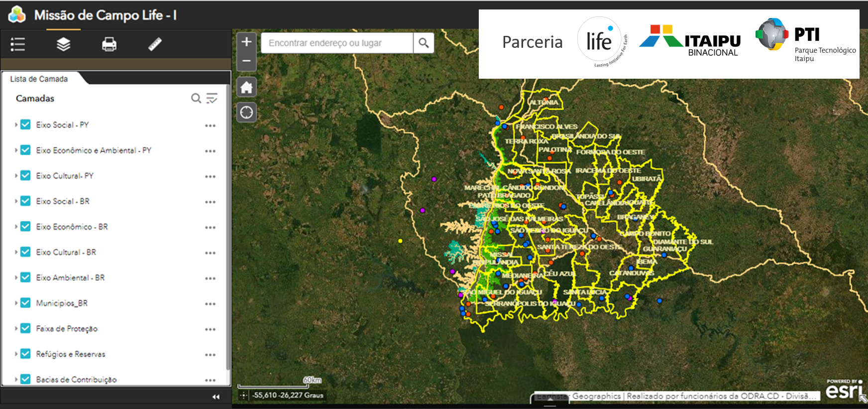Return map to Home extent

[x=246, y=88]
